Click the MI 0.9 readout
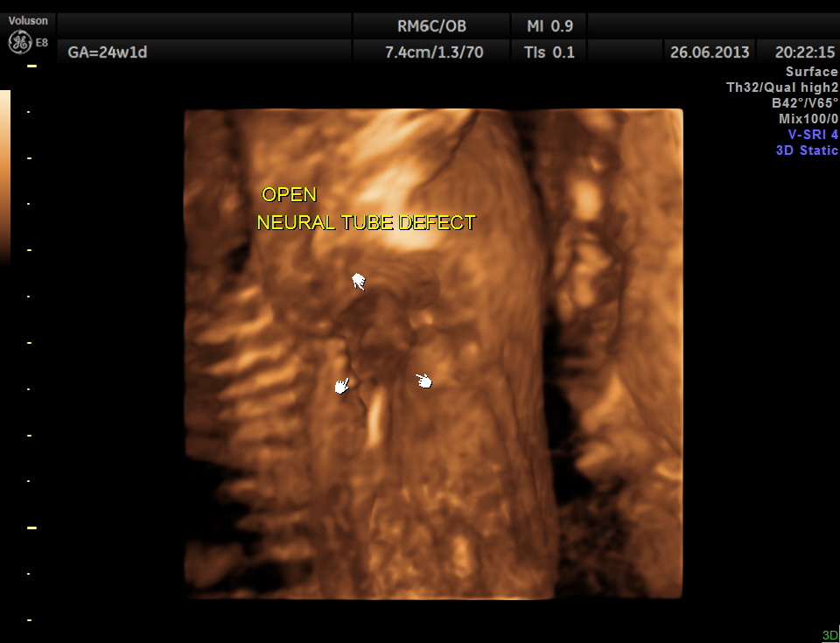The height and width of the screenshot is (643, 840). click(x=550, y=26)
